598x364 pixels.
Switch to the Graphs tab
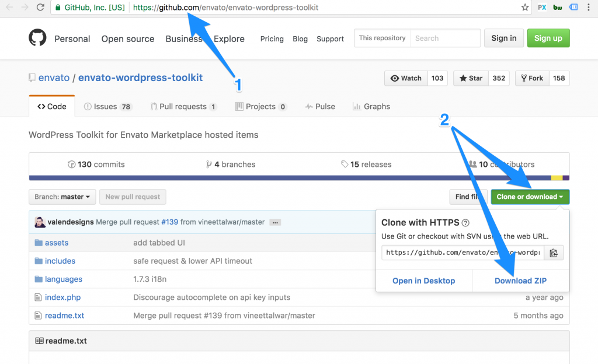pyautogui.click(x=371, y=107)
